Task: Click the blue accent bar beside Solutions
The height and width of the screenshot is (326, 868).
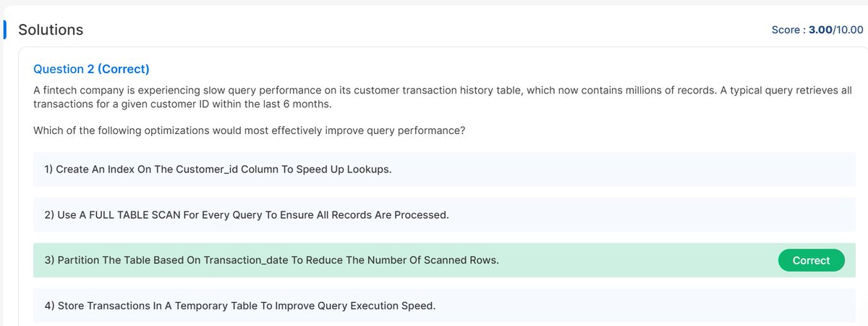Action: tap(4, 30)
